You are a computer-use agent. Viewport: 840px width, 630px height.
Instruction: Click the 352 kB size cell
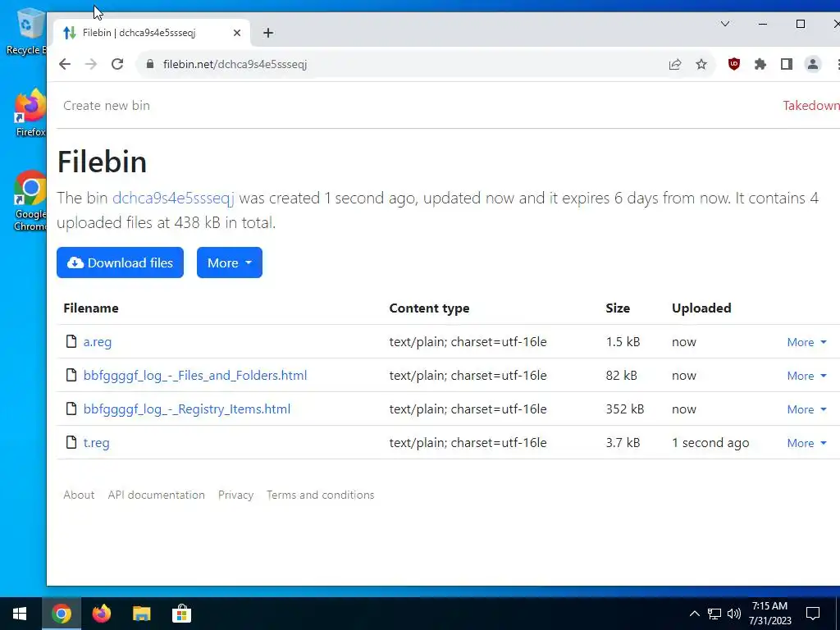coord(624,409)
